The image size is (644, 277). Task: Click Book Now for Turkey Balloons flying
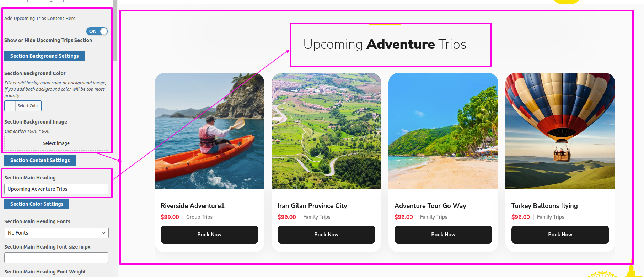tap(560, 235)
